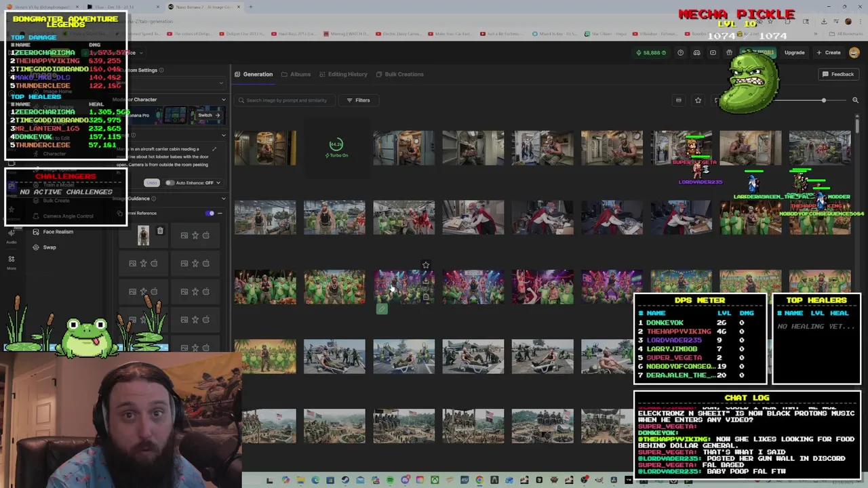Click the Create button

click(x=829, y=53)
